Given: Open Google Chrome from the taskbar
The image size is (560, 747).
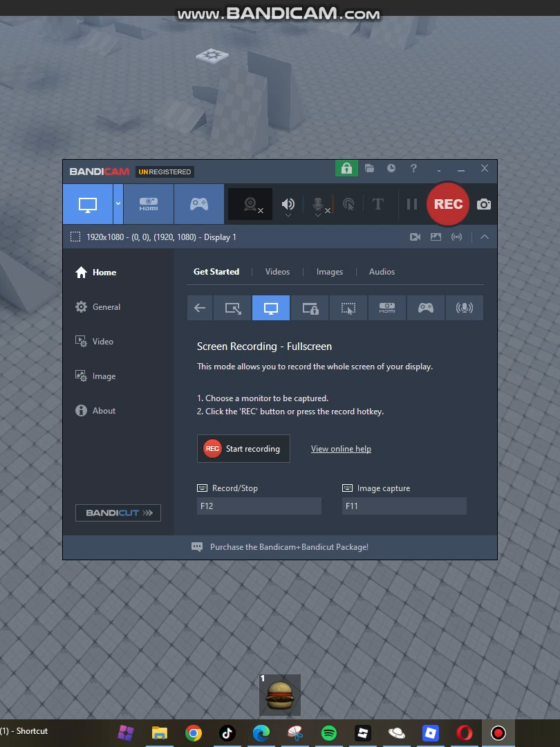Looking at the screenshot, I should point(194,732).
